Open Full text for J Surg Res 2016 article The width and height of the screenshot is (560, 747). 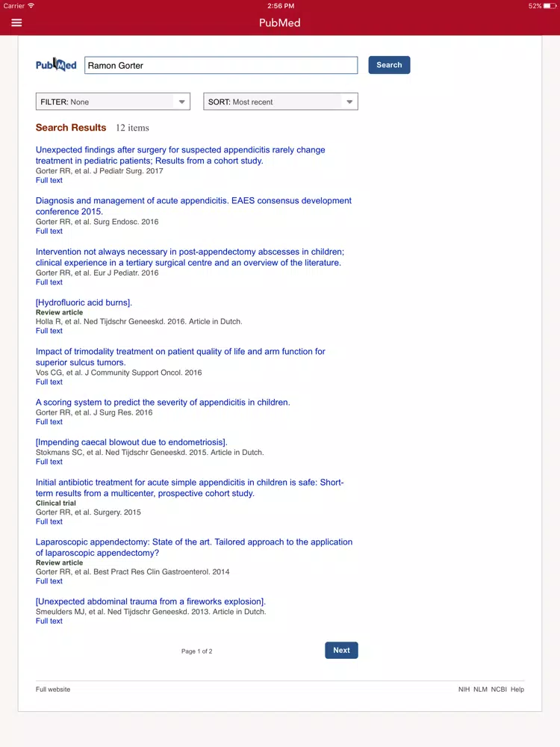point(49,421)
